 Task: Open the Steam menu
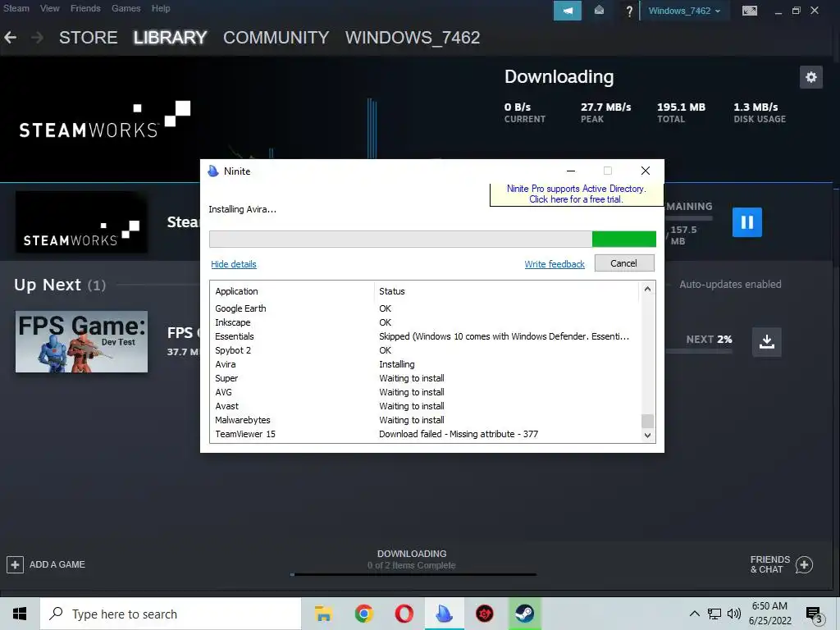tap(16, 8)
